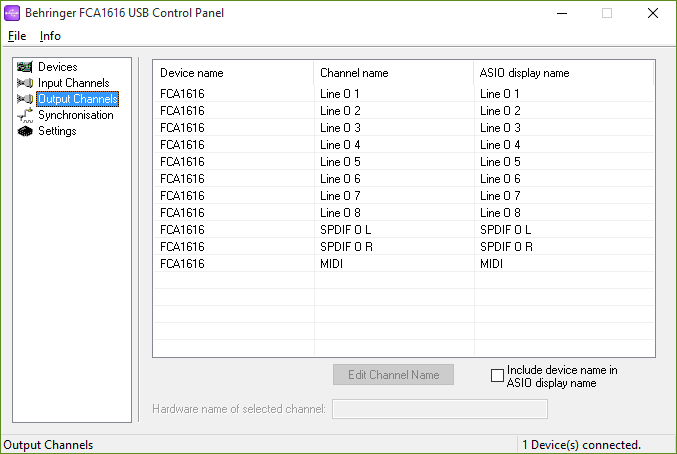
Task: Close the control panel window
Action: click(x=653, y=13)
